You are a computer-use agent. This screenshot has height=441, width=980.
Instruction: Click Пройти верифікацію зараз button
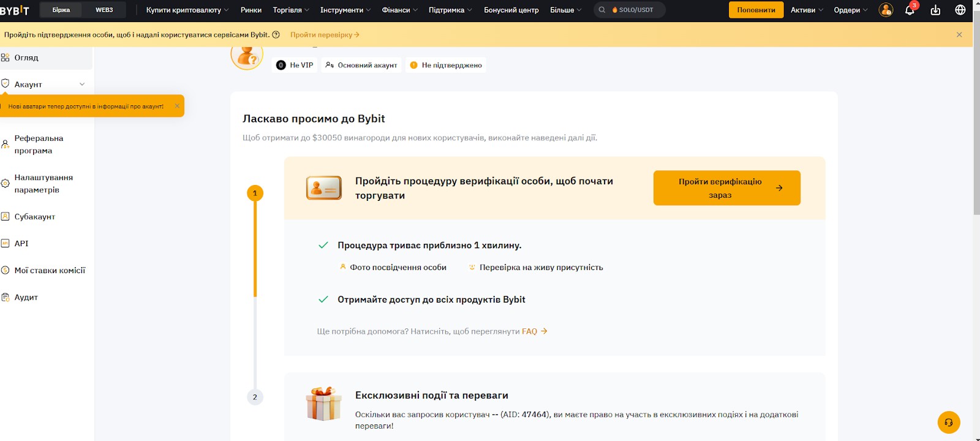[727, 188]
